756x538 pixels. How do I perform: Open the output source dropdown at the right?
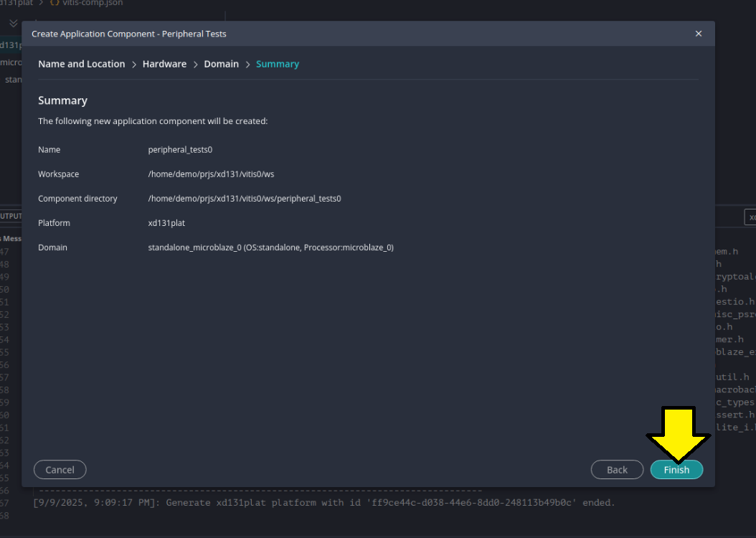750,217
